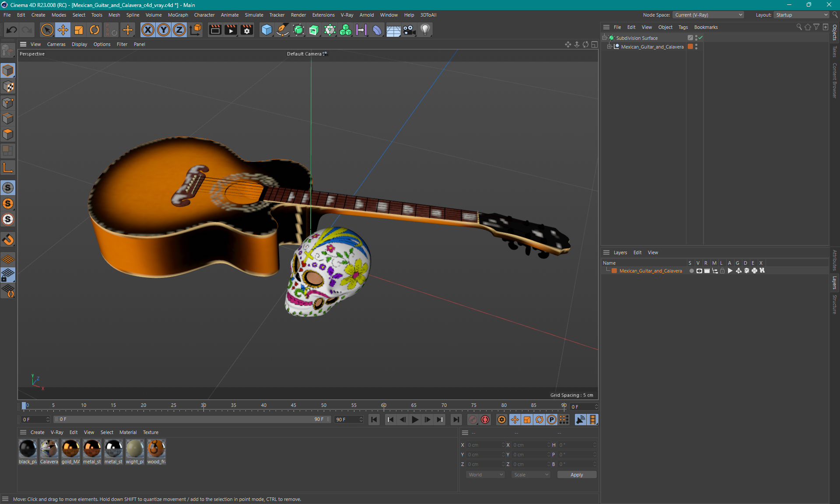
Task: Switch to Model mode in left sidebar
Action: click(x=8, y=70)
